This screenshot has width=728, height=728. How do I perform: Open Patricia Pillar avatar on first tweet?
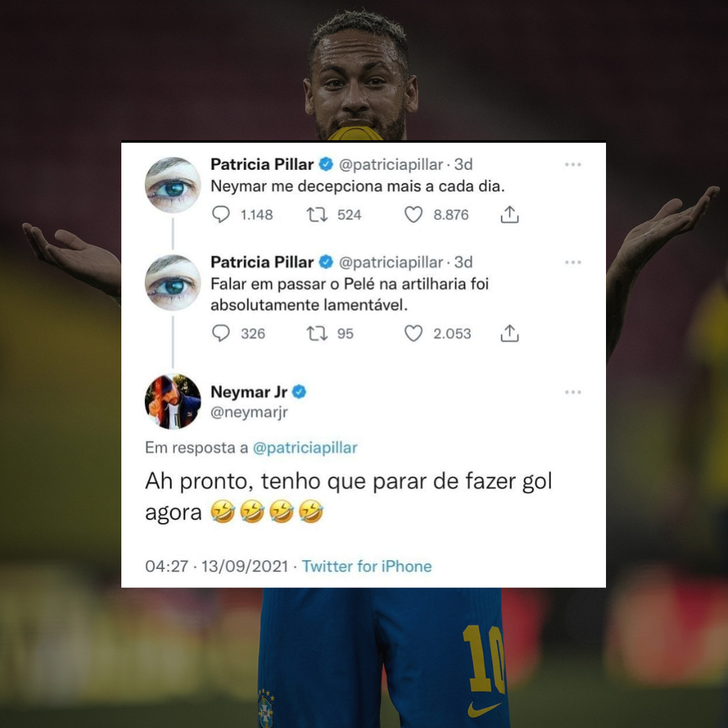[173, 185]
